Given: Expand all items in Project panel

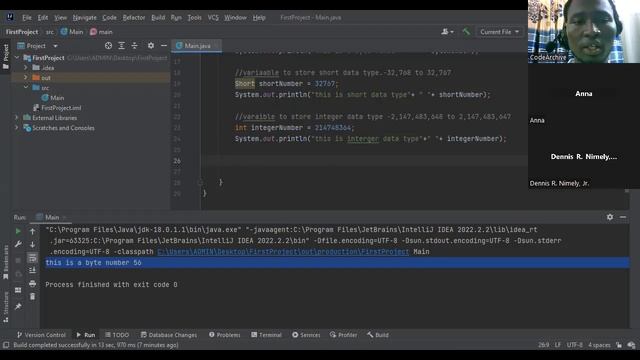Looking at the screenshot, I should pyautogui.click(x=122, y=46).
